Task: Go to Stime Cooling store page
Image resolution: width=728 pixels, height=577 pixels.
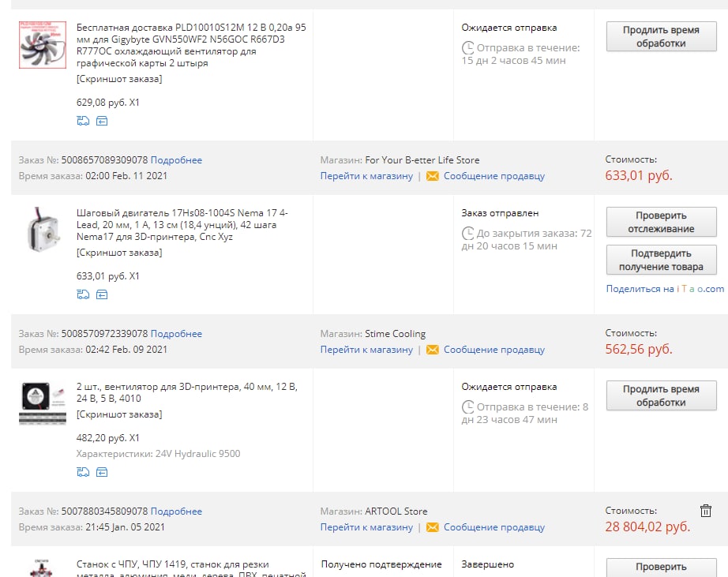Action: 366,350
